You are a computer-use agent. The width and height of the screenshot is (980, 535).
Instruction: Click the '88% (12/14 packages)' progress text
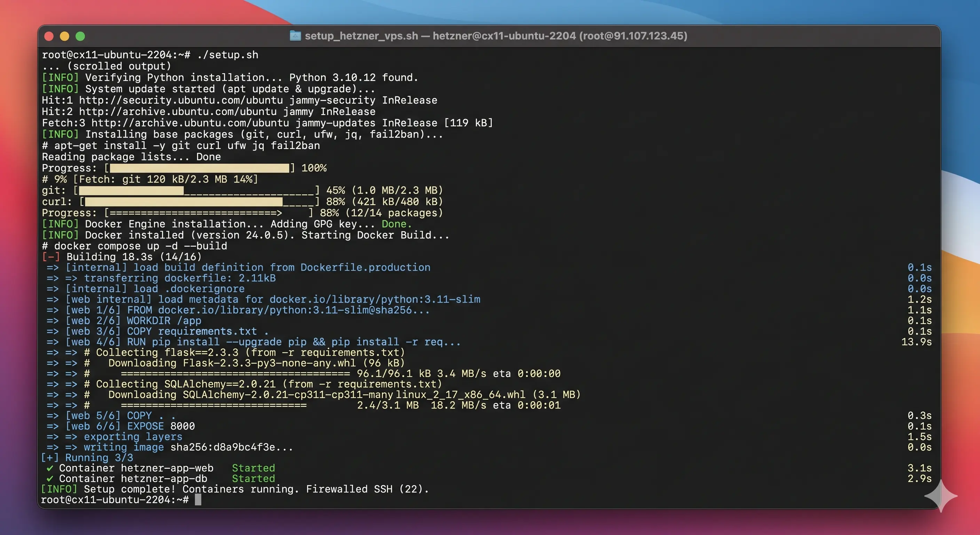click(x=381, y=212)
